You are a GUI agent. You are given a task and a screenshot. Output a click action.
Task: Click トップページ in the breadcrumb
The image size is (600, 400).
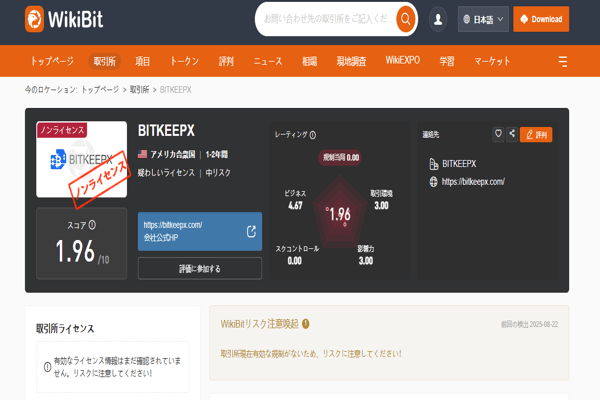click(100, 90)
